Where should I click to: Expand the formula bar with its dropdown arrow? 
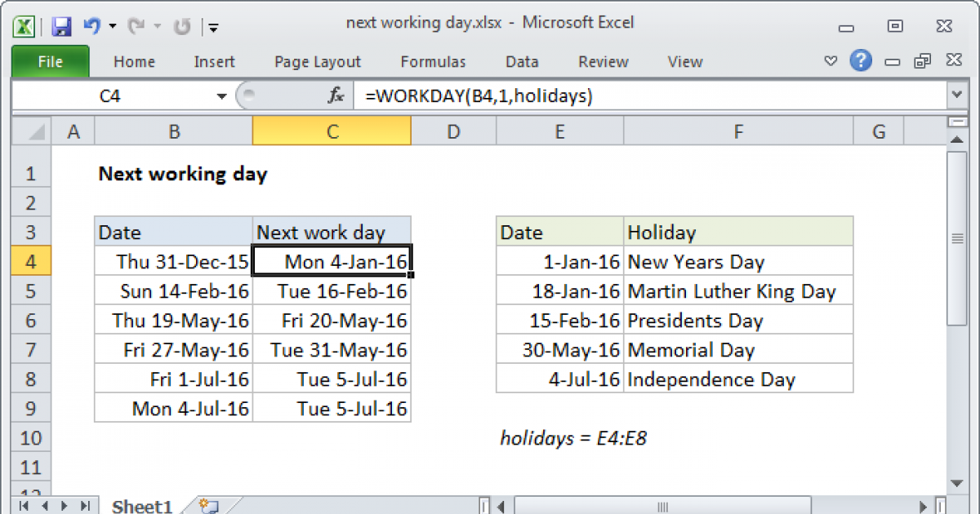click(x=955, y=95)
